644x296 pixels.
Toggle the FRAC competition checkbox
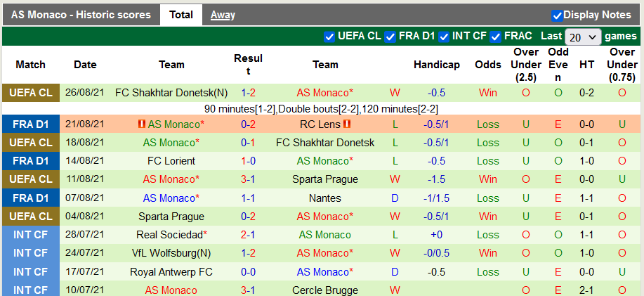click(496, 37)
